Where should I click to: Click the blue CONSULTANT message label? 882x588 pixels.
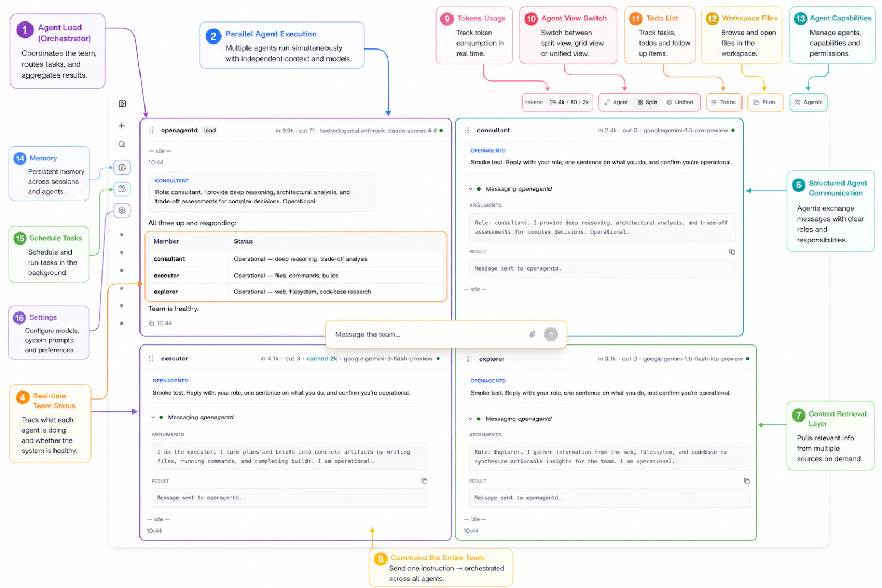pos(172,181)
